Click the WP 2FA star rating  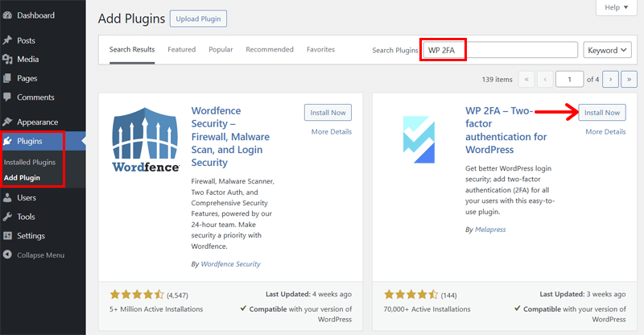tap(411, 294)
